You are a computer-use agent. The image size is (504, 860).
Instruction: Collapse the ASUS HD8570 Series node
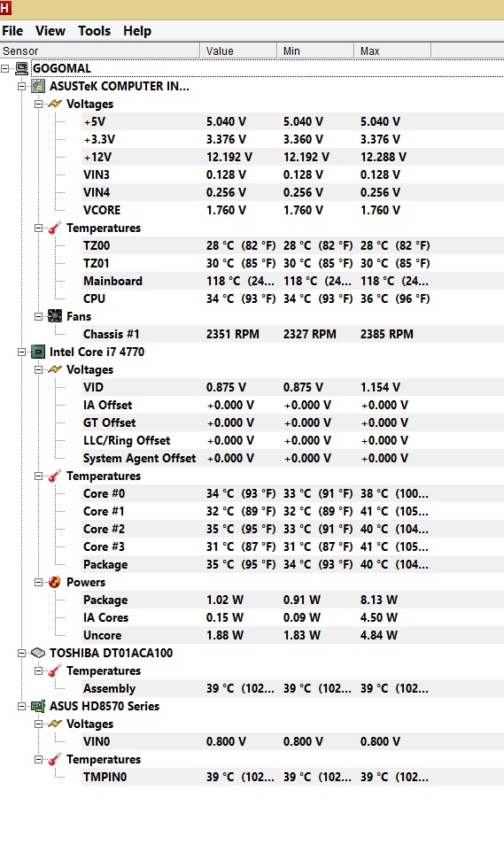click(x=22, y=707)
